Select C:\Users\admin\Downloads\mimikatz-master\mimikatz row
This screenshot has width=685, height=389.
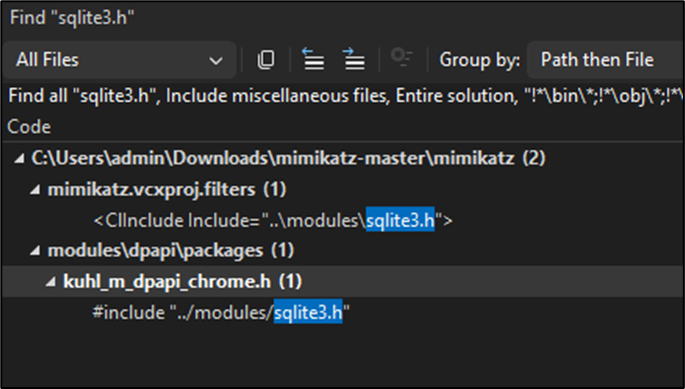click(x=343, y=158)
